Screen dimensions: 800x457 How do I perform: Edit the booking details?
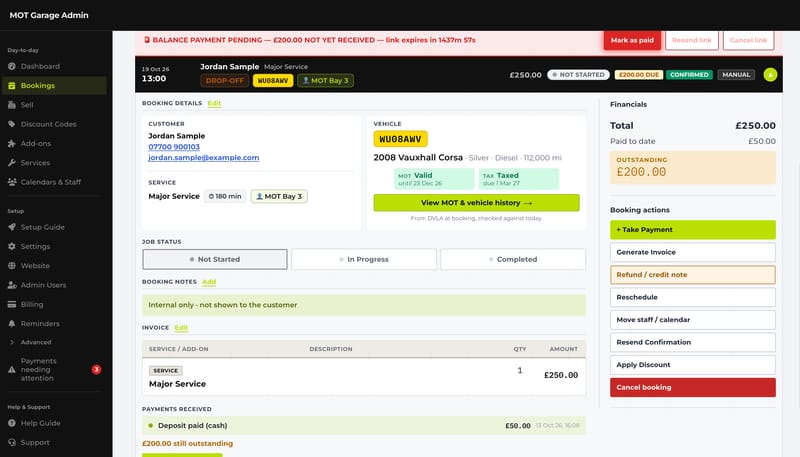point(214,103)
